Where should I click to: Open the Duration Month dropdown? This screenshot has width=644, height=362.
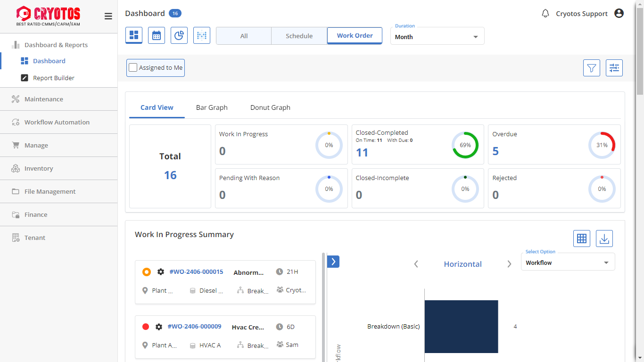[437, 37]
